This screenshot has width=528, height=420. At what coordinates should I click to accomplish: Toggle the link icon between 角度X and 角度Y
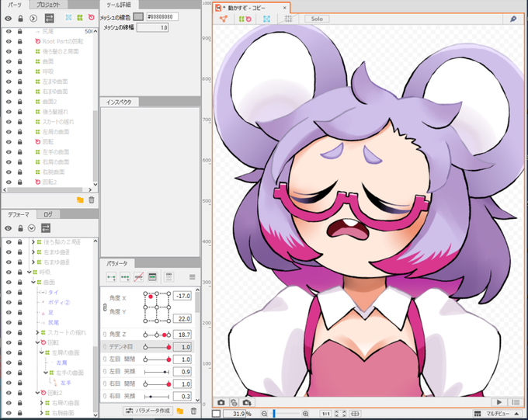pyautogui.click(x=105, y=307)
